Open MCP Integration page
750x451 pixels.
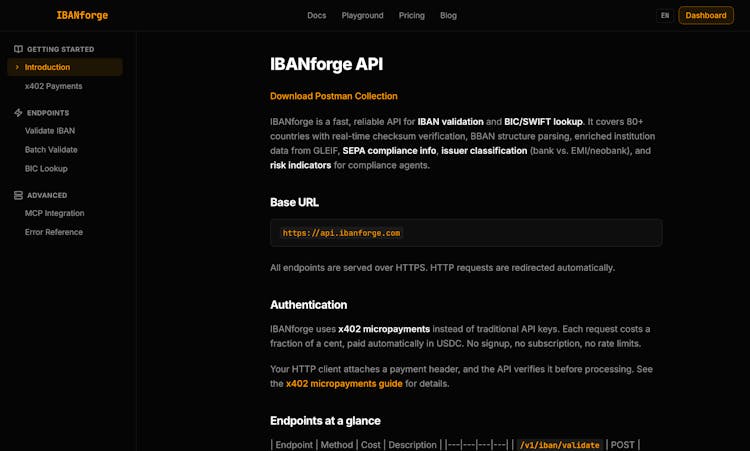[x=54, y=213]
